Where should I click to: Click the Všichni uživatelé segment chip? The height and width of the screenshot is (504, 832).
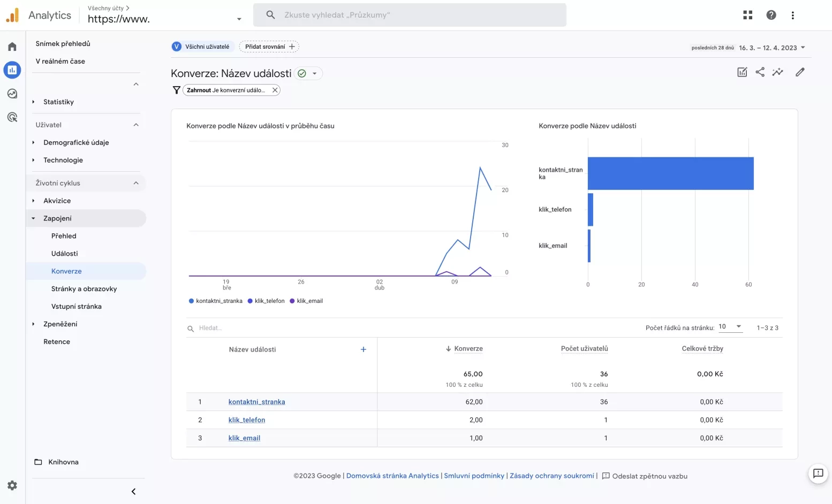tap(203, 47)
